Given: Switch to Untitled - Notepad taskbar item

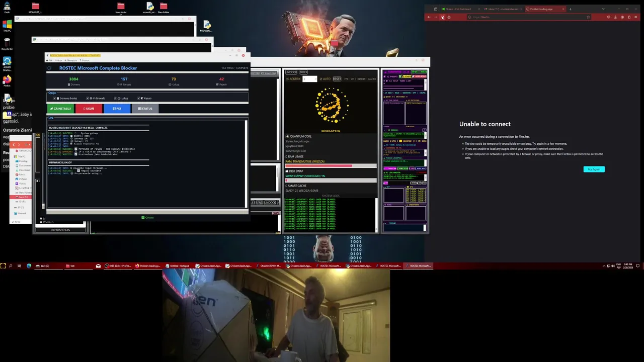Looking at the screenshot, I should (x=178, y=265).
